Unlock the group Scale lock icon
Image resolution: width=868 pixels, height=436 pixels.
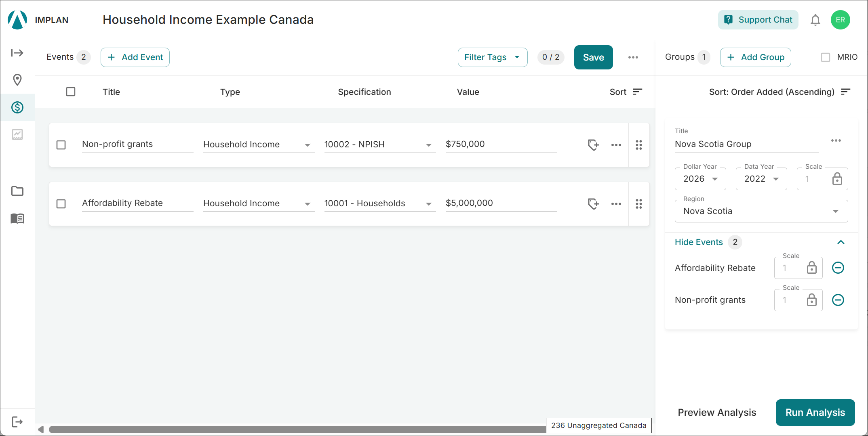tap(837, 178)
